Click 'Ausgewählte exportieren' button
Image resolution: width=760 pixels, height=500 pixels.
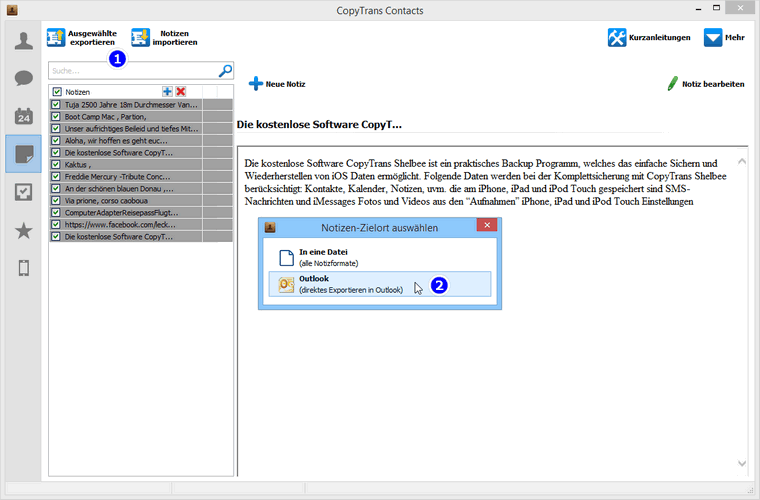(83, 38)
